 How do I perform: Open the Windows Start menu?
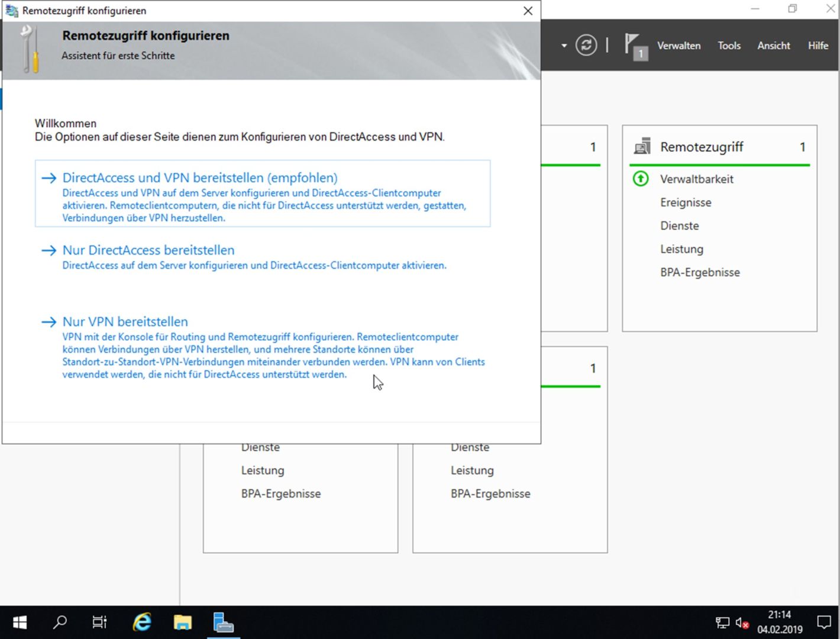tap(20, 622)
